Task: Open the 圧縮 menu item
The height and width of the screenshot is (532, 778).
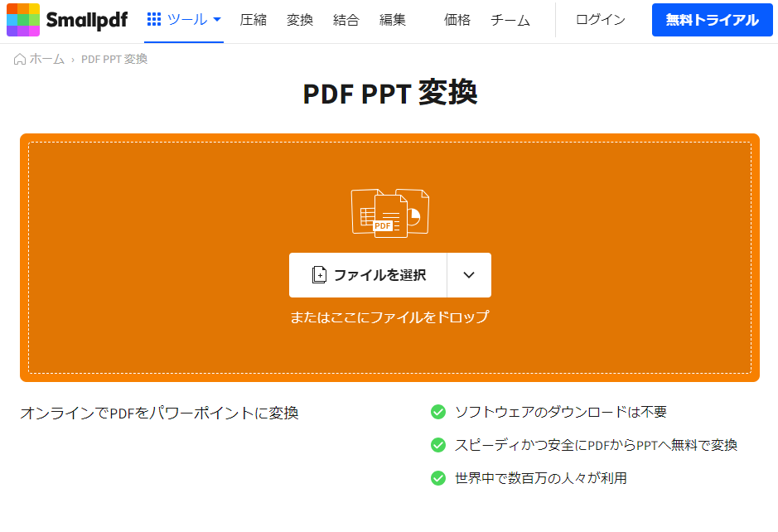Action: (253, 20)
